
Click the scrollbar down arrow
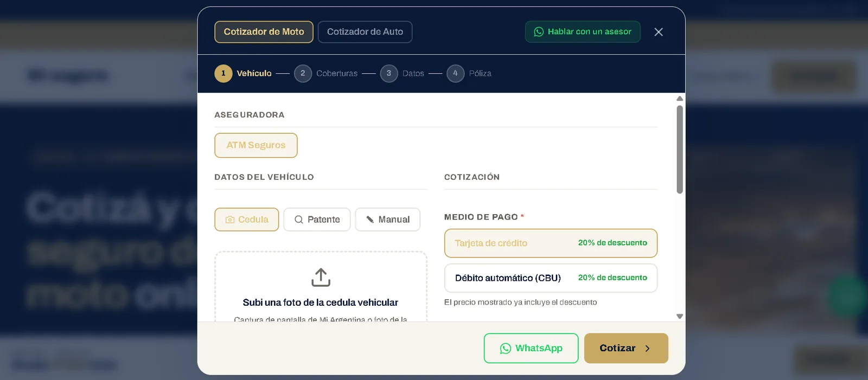680,316
